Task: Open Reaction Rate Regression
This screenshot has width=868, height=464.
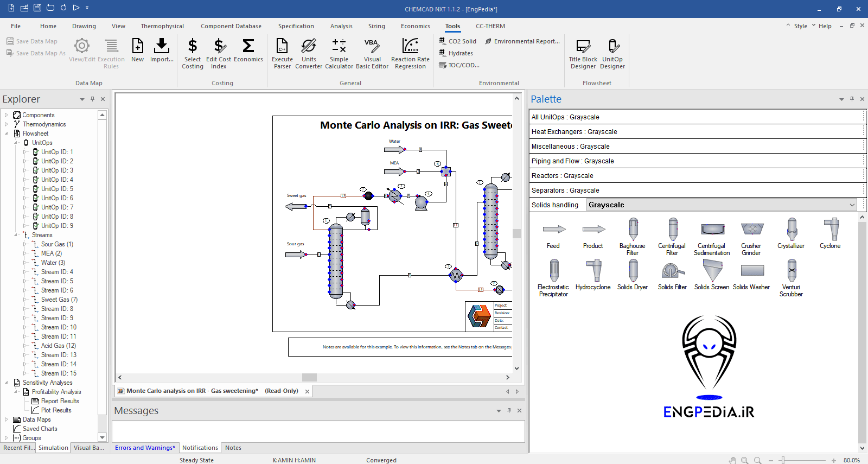Action: (x=410, y=53)
